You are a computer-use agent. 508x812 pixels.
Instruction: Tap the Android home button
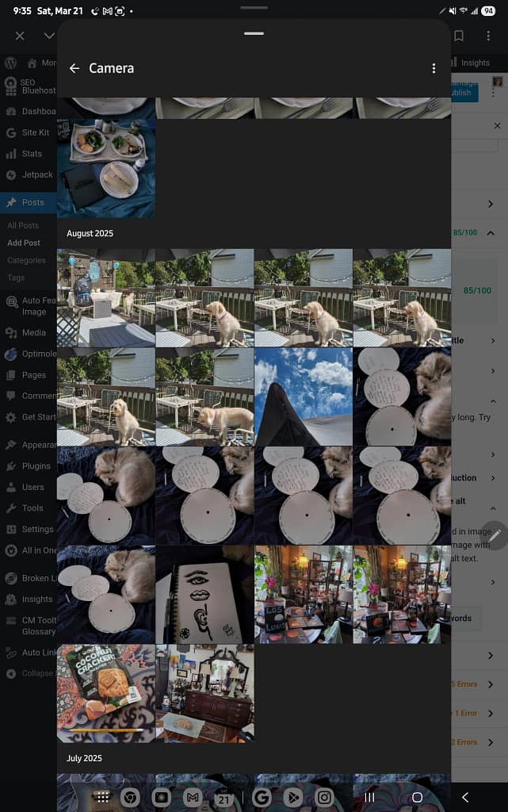tap(417, 798)
